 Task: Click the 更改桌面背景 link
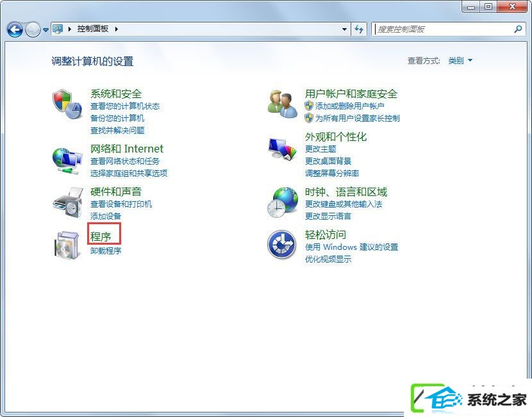point(328,161)
